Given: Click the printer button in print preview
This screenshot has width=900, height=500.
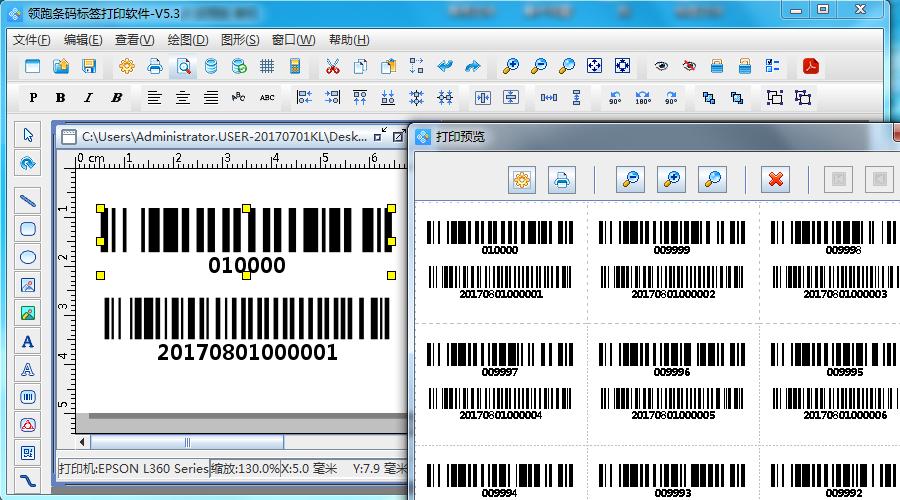Looking at the screenshot, I should [x=562, y=180].
